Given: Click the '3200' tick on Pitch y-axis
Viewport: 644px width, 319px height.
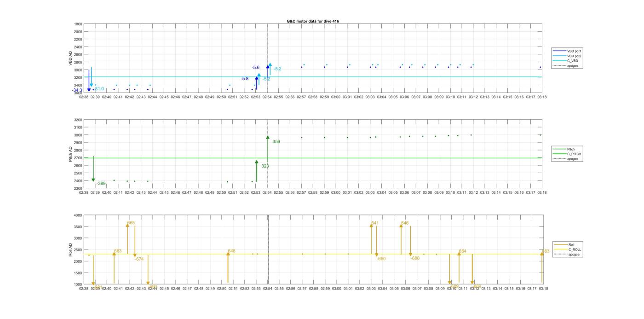Looking at the screenshot, I should 78,120.
